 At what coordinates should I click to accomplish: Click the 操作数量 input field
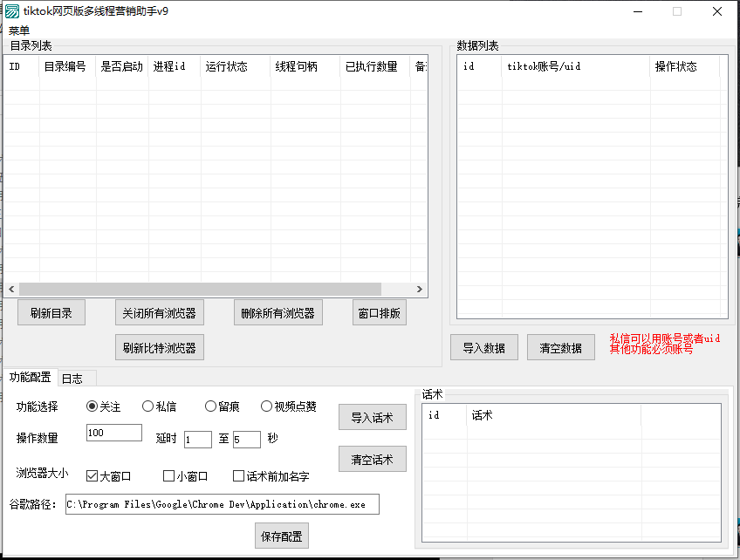[114, 433]
